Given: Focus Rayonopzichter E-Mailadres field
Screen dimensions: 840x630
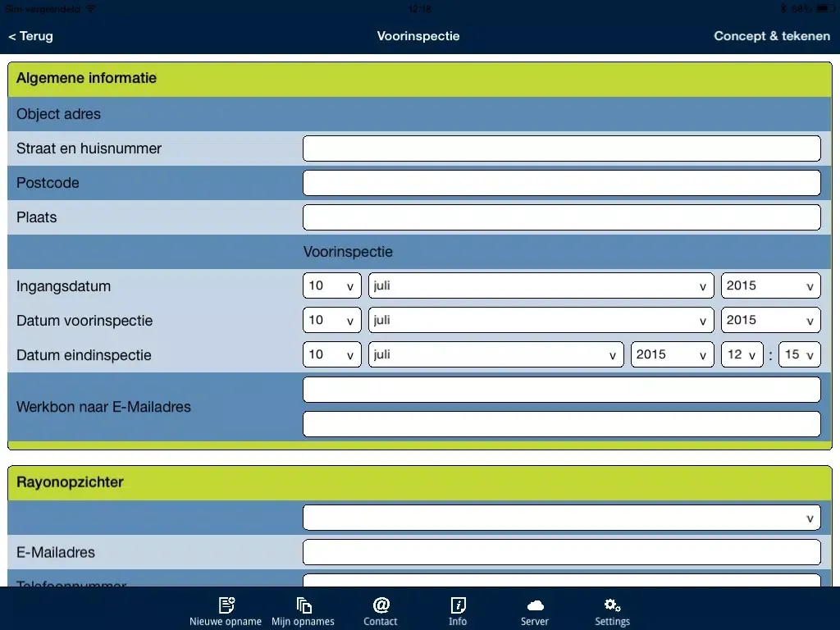Looking at the screenshot, I should click(x=561, y=552).
